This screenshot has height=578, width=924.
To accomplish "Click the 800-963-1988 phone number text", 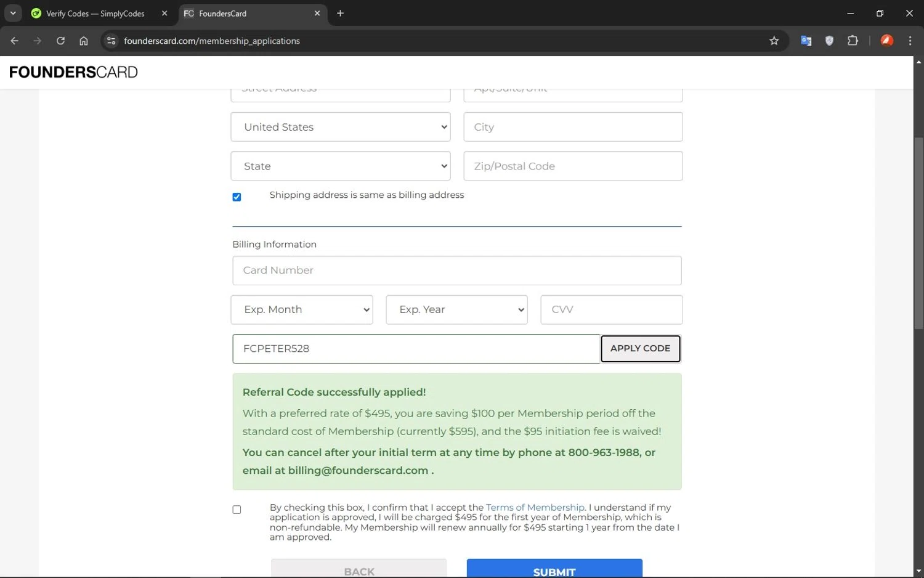I will coord(604,452).
